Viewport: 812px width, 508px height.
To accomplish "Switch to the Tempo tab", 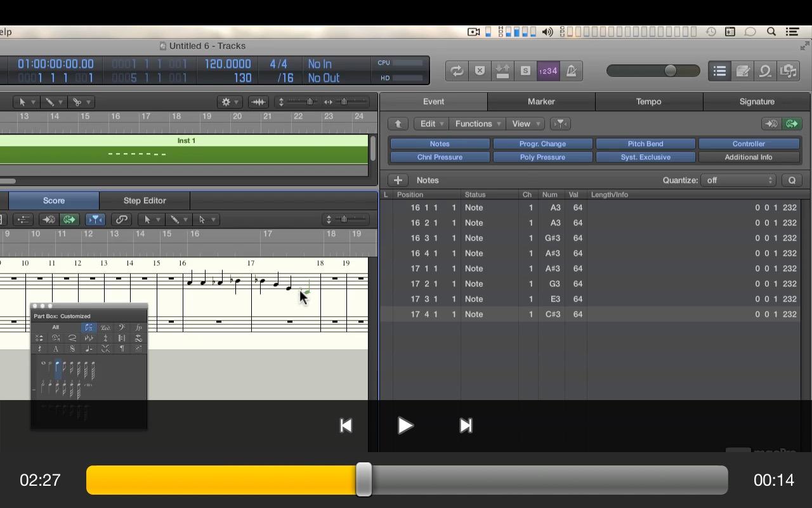I will [x=648, y=102].
